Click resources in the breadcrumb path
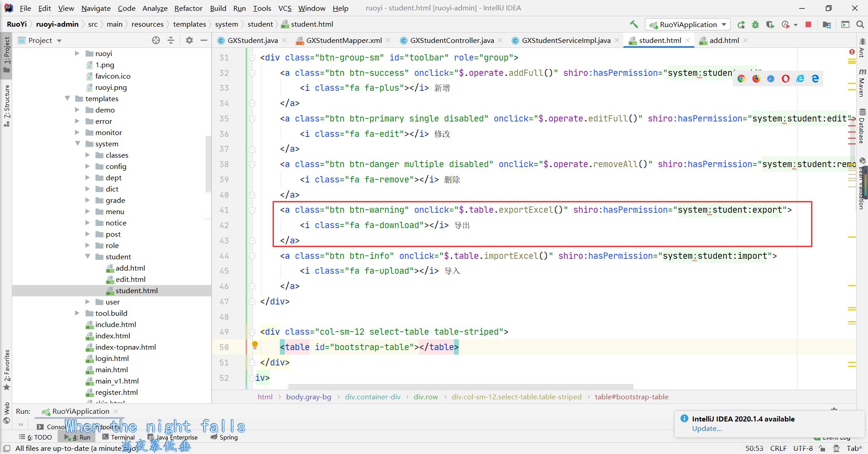Viewport: 868px width, 454px height. point(147,24)
